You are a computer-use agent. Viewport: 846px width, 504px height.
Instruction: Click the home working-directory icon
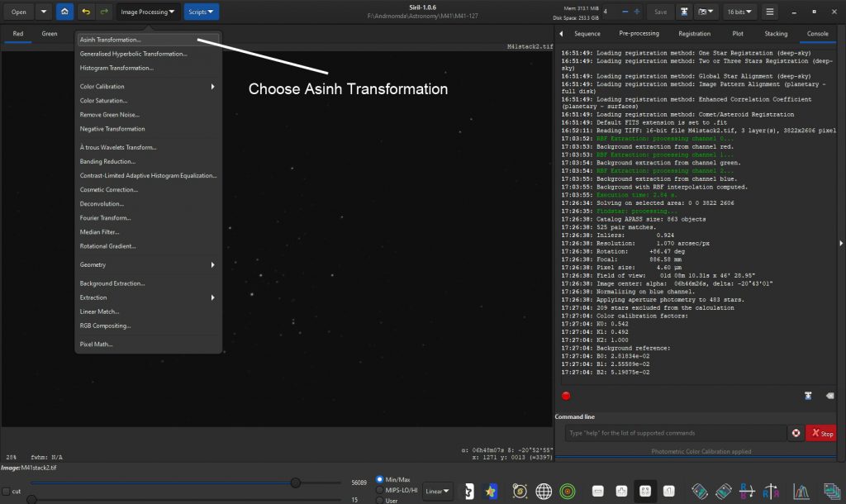(x=64, y=12)
